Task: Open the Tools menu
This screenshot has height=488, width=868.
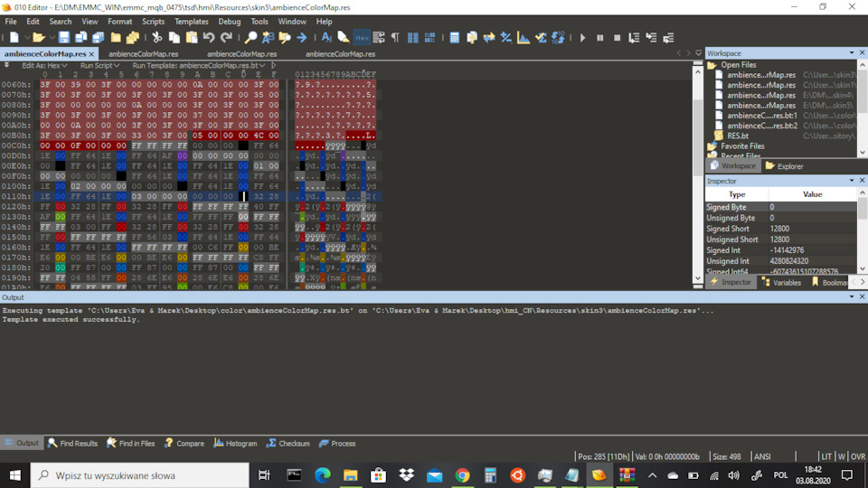Action: tap(259, 22)
